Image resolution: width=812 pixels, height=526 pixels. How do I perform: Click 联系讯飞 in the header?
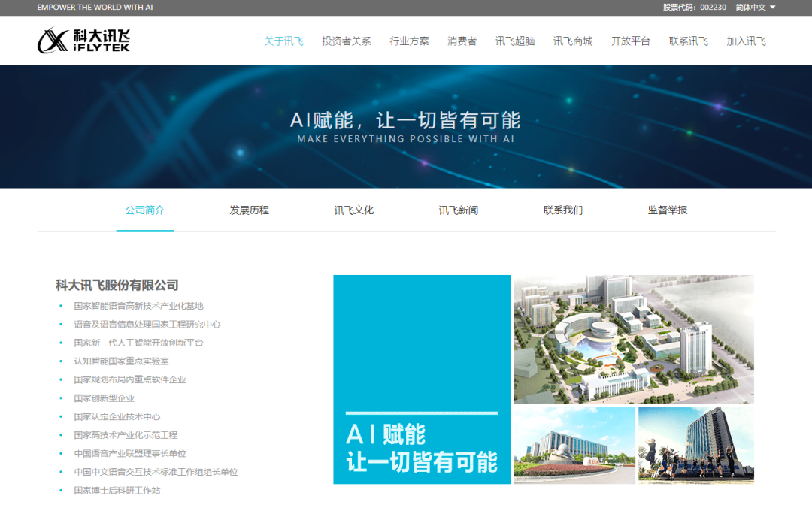688,41
